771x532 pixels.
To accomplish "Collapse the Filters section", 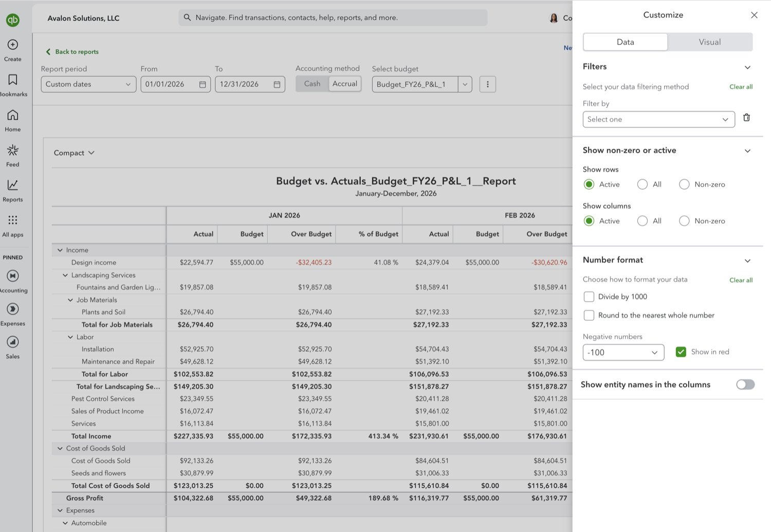I will tap(747, 67).
